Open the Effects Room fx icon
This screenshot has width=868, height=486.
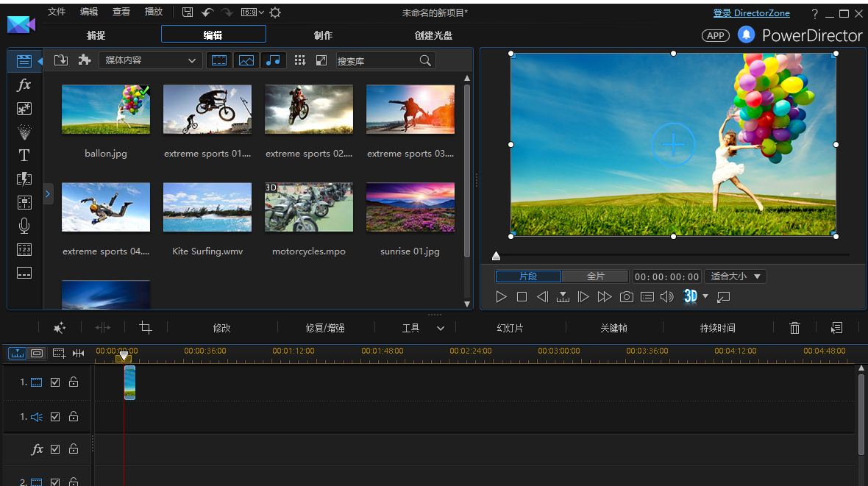(x=24, y=85)
